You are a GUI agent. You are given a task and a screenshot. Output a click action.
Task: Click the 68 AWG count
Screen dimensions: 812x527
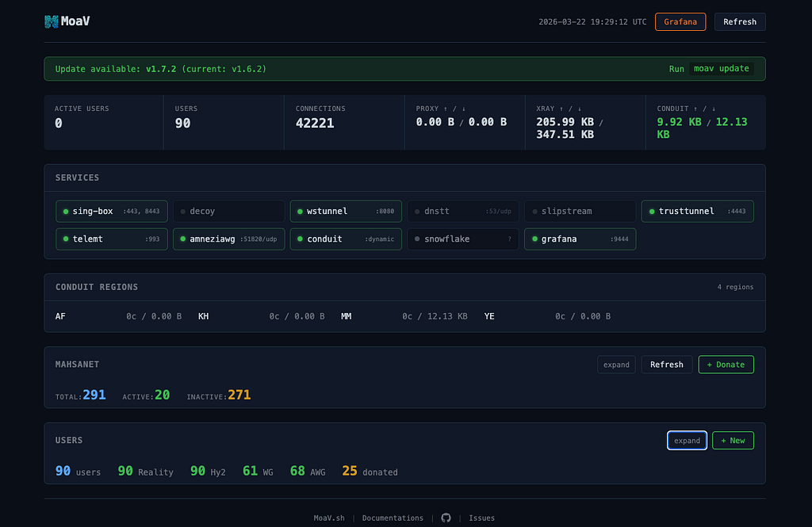pyautogui.click(x=308, y=471)
